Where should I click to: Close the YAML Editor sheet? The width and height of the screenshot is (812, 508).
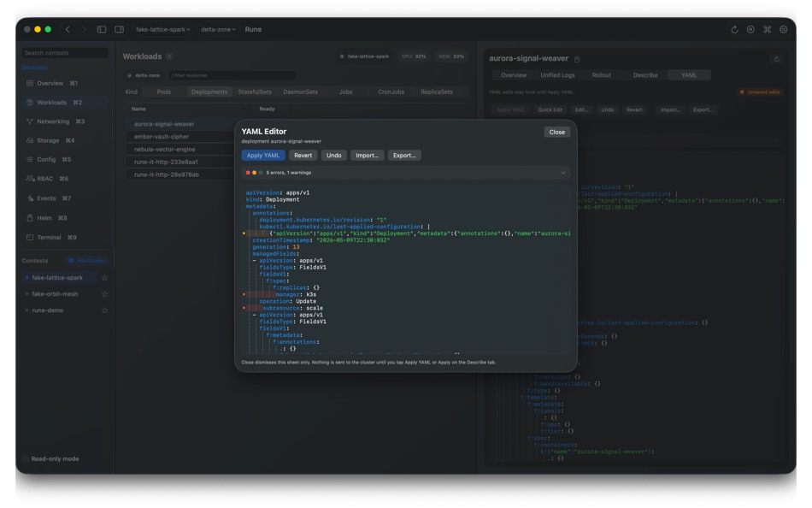pos(556,133)
